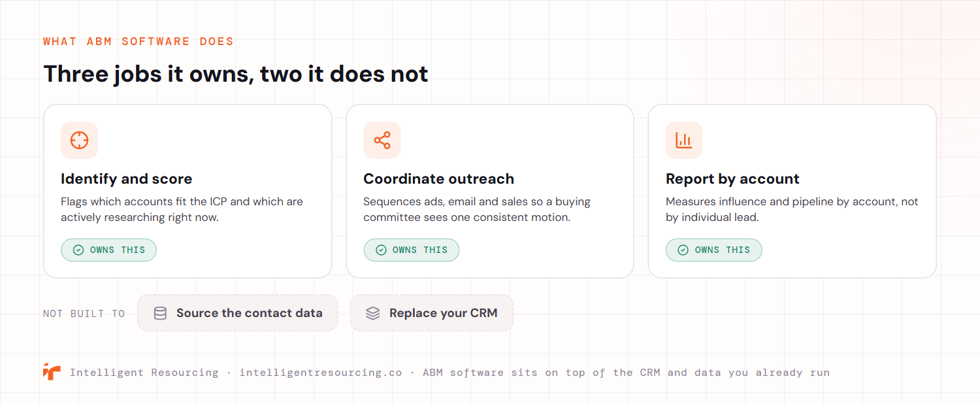This screenshot has width=980, height=404.
Task: Click the WHAT ABM SOFTWARE DOES eyebrow text
Action: tap(139, 41)
